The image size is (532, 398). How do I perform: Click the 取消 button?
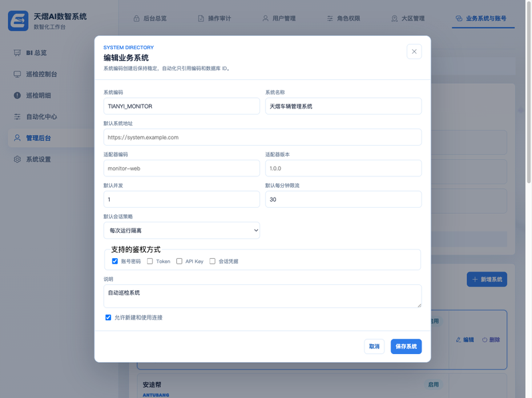374,346
